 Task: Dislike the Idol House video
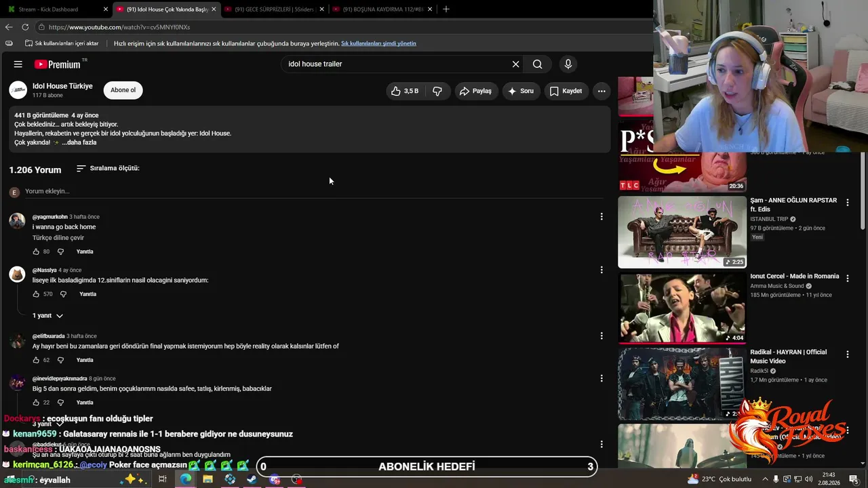coord(437,91)
